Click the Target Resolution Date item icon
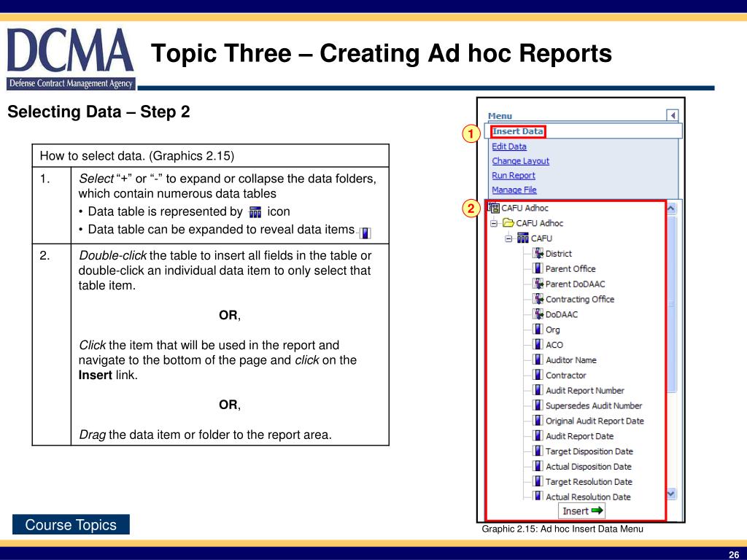The height and width of the screenshot is (560, 747). [x=538, y=482]
